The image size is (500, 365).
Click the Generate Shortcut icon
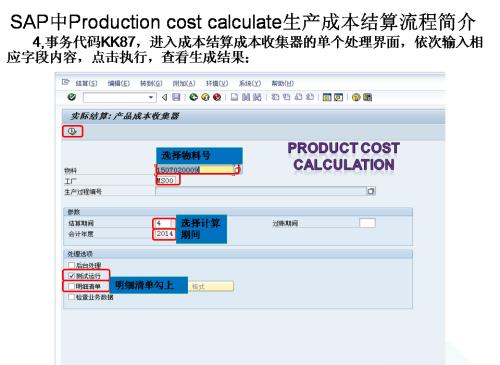coord(338,97)
